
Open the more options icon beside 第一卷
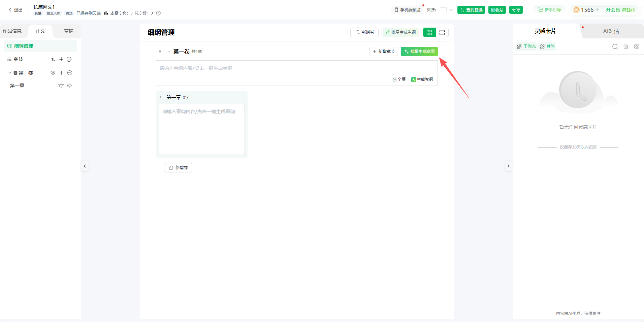tap(70, 73)
